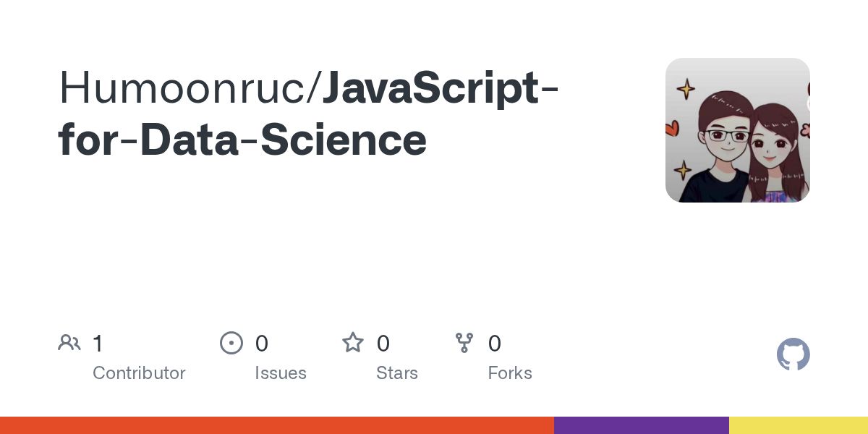Viewport: 868px width, 434px height.
Task: Open the cartoon couple avatar image
Action: pyautogui.click(x=737, y=130)
